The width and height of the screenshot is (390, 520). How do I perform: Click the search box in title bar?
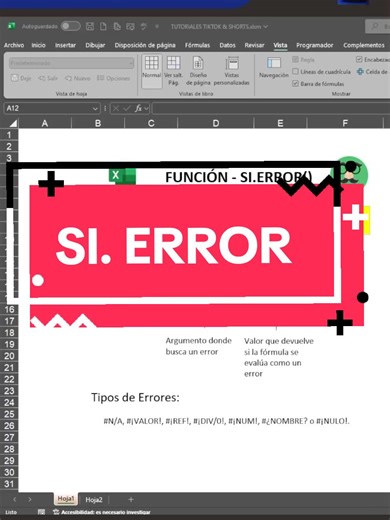pyautogui.click(x=377, y=26)
